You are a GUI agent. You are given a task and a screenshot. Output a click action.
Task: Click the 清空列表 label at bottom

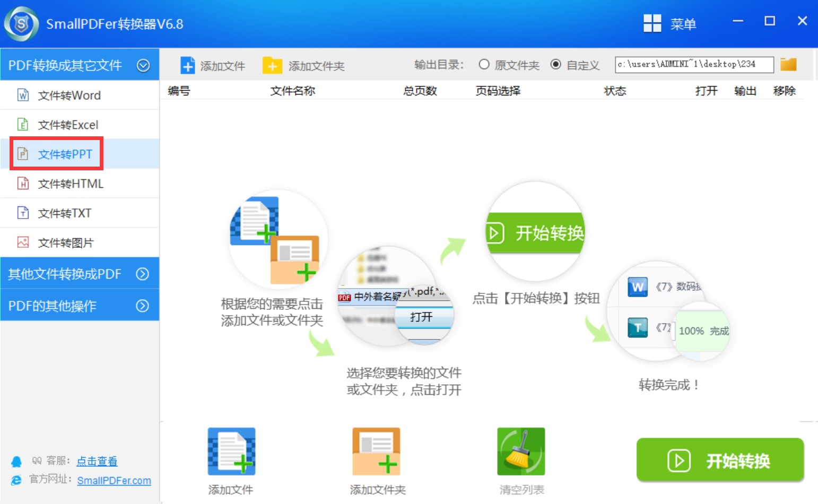tap(521, 490)
